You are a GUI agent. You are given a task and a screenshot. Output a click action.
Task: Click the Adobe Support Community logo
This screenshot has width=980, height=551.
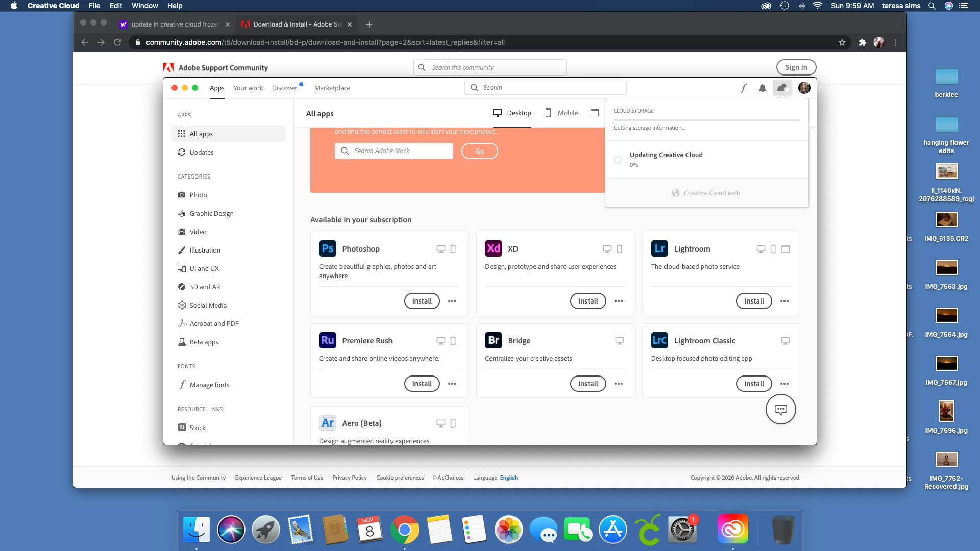[x=215, y=67]
